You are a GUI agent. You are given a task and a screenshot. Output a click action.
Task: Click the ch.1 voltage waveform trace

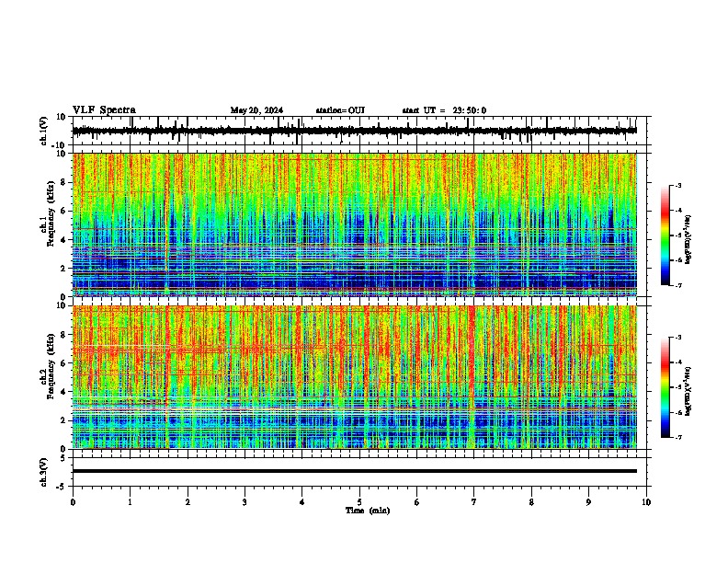tap(355, 131)
